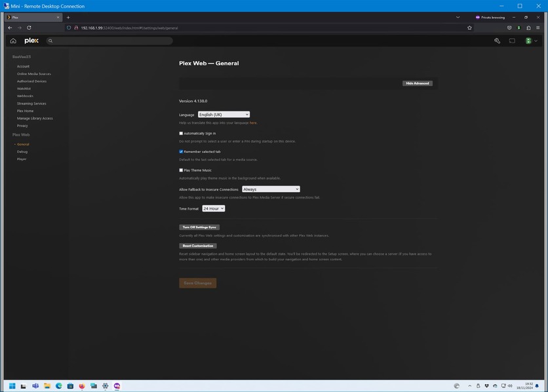
Task: Open the Pocket icon in Firefox toolbar
Action: pyautogui.click(x=509, y=28)
